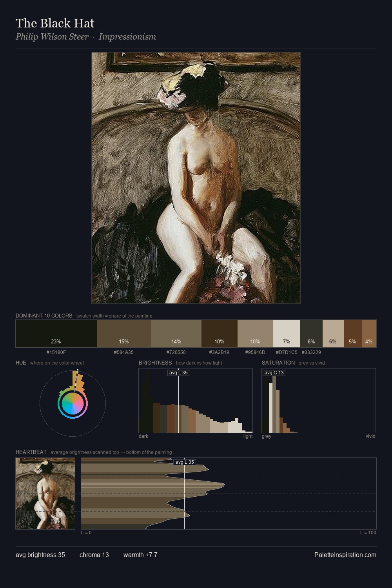Click the 'L = 0' axis label

[86, 533]
